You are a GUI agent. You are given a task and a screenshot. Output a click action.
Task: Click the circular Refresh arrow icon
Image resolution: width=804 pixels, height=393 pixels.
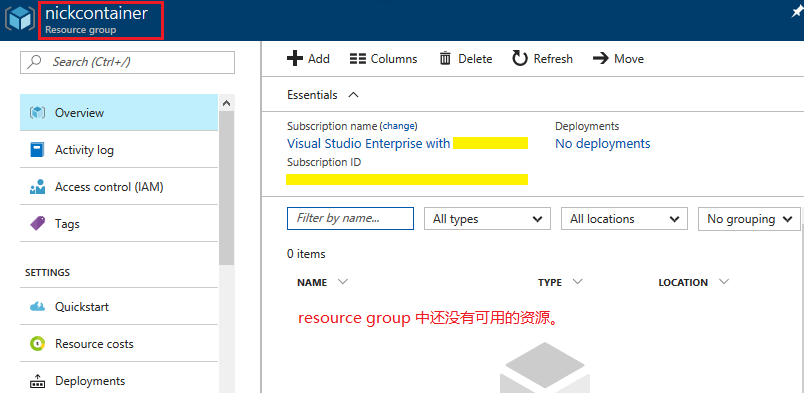coord(519,58)
